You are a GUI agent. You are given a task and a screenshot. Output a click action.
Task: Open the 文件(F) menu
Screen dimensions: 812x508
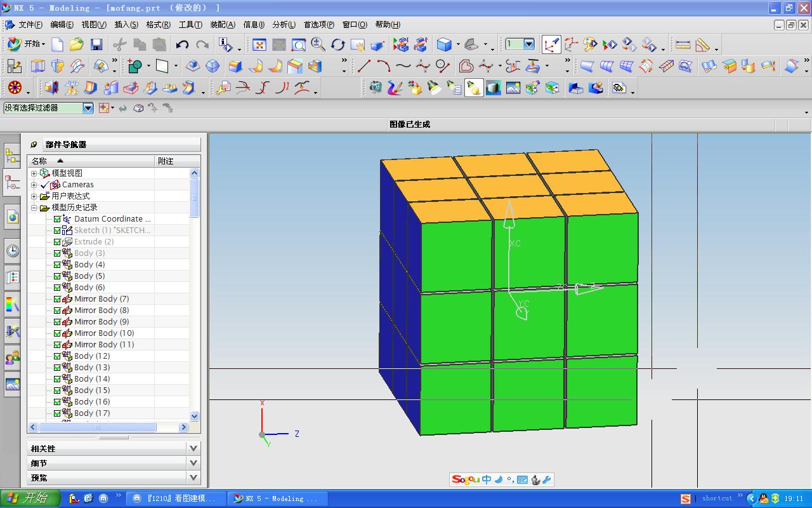[x=30, y=25]
